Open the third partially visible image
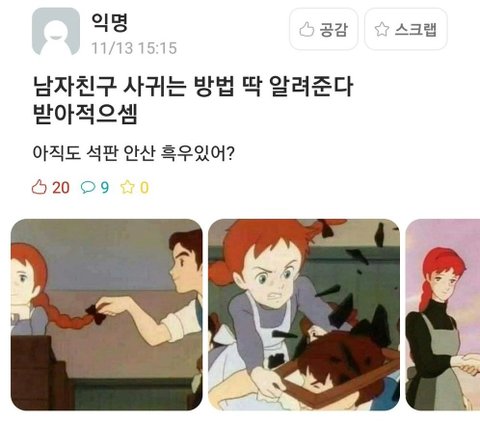480x423 pixels. coord(443,315)
